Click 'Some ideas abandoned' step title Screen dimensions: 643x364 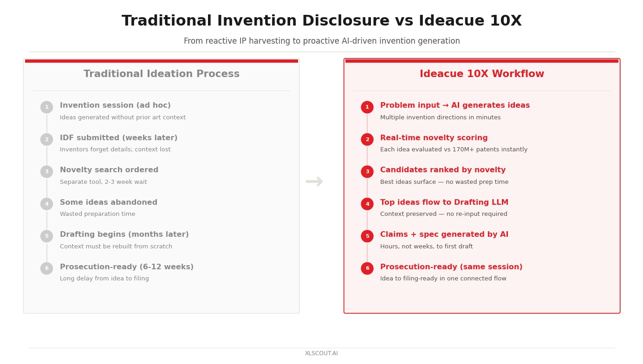pos(109,203)
